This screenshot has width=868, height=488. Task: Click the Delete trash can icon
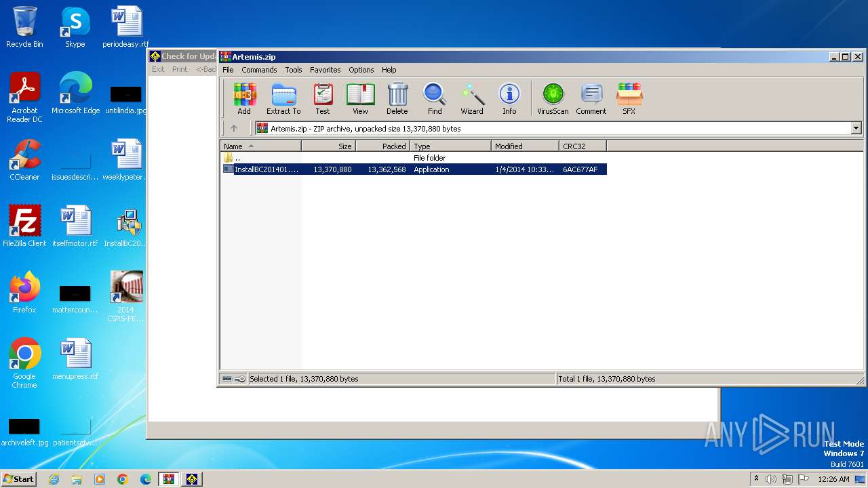pos(397,99)
